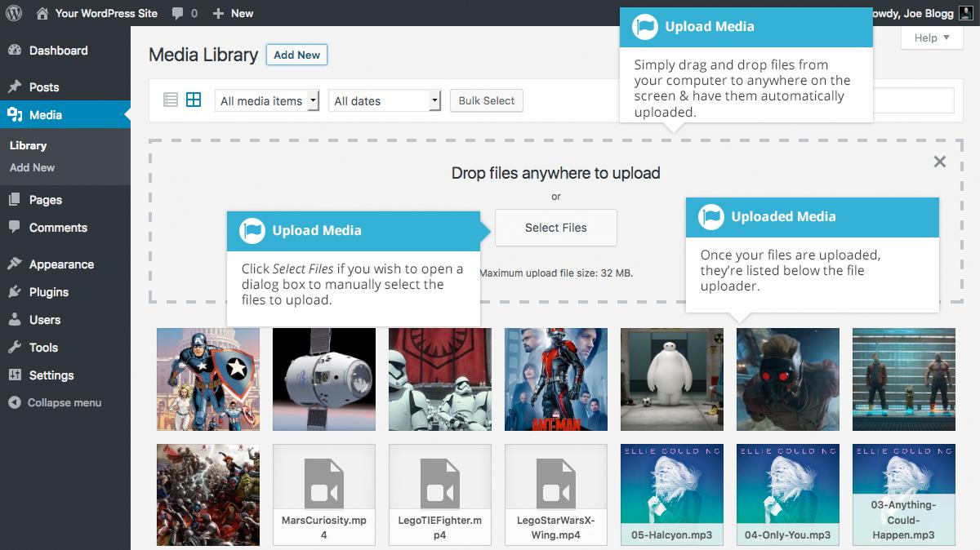Click the New link in admin bar

pos(243,14)
